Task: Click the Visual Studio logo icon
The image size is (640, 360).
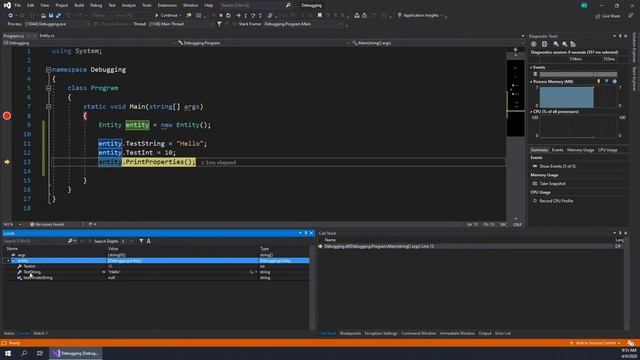Action: [x=7, y=5]
